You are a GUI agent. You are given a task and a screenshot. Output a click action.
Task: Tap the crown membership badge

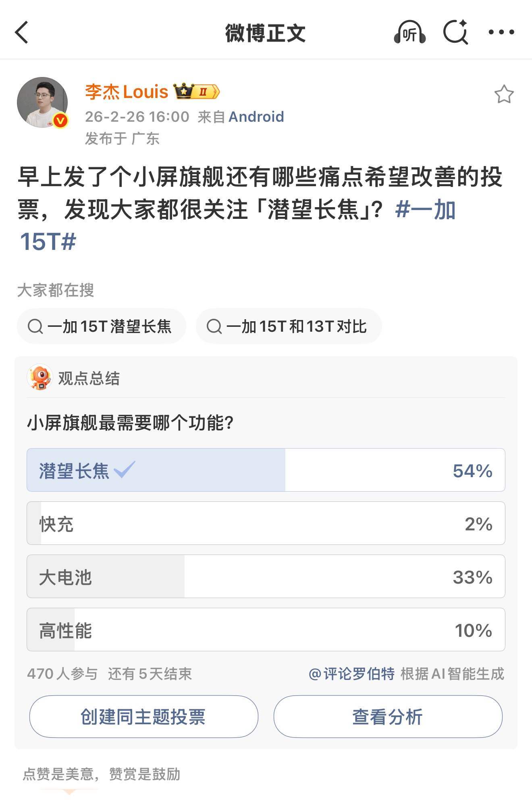pos(196,91)
